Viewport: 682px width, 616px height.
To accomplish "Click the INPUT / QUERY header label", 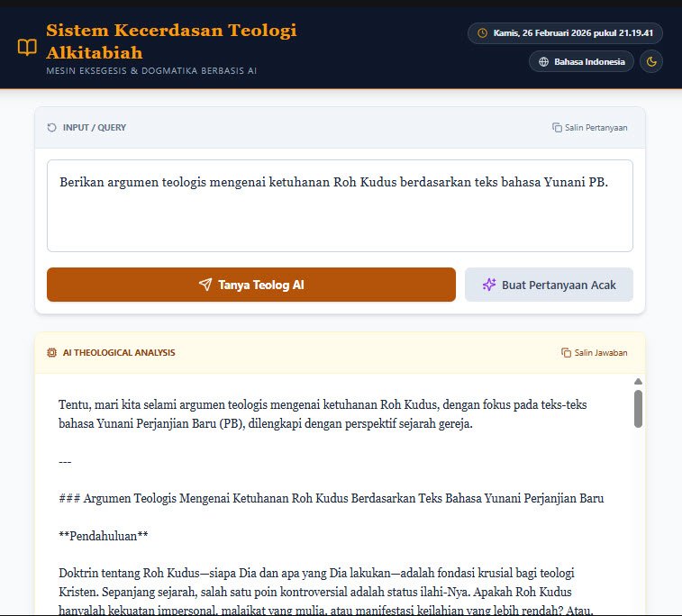I will [95, 127].
